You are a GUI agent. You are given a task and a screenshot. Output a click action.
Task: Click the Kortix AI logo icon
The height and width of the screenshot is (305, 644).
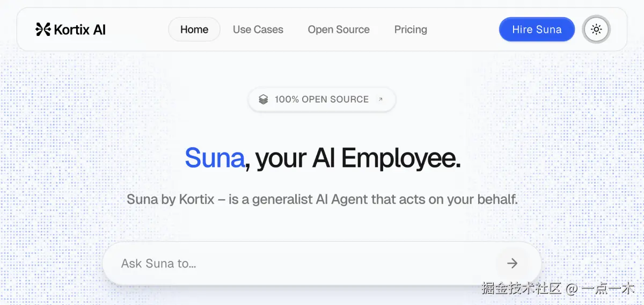click(43, 30)
